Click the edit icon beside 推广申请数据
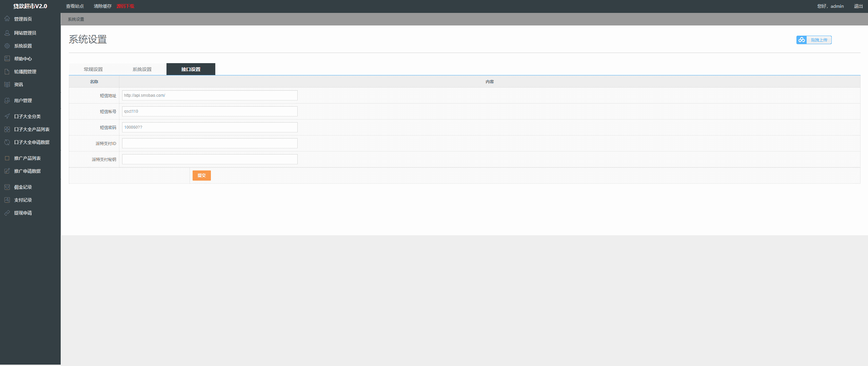Viewport: 868px width, 366px height. [7, 171]
